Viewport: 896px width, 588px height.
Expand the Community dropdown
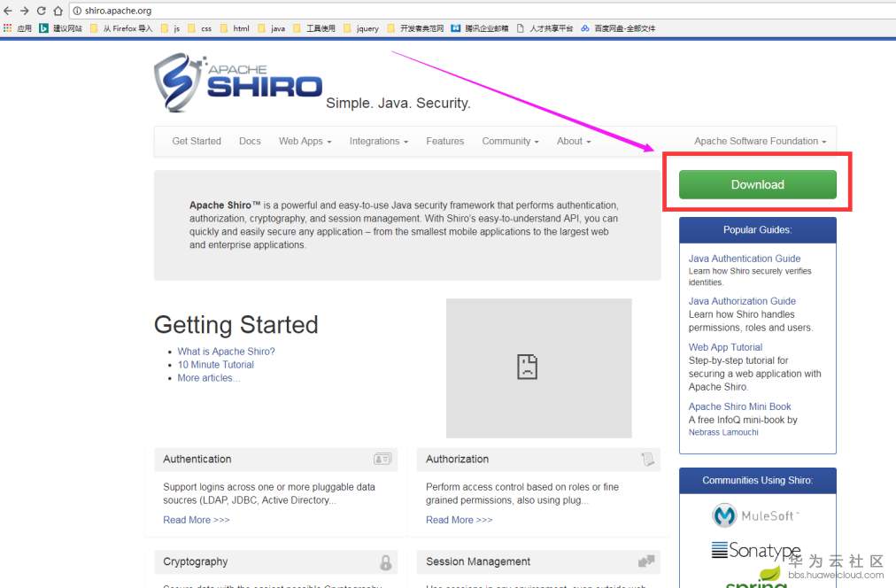click(x=510, y=141)
